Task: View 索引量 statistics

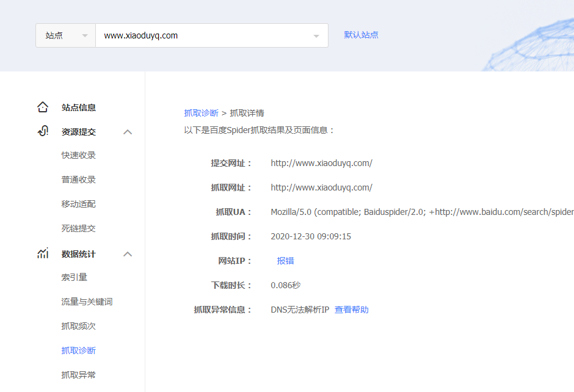Action: click(x=74, y=277)
